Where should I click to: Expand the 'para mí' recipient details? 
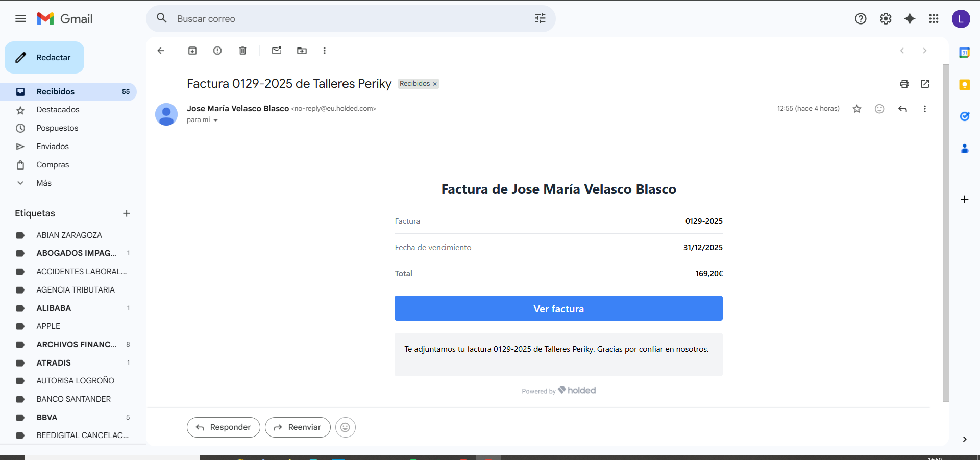(x=215, y=120)
